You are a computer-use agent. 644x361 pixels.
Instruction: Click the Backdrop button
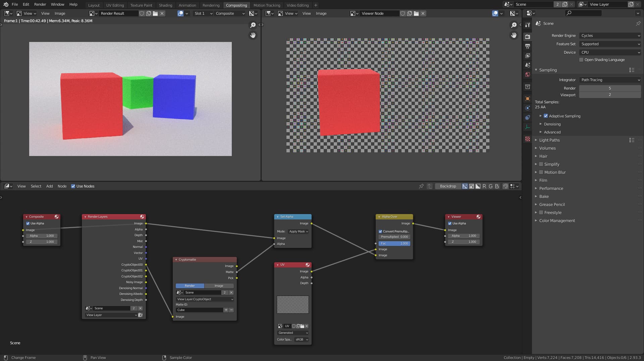tap(448, 186)
